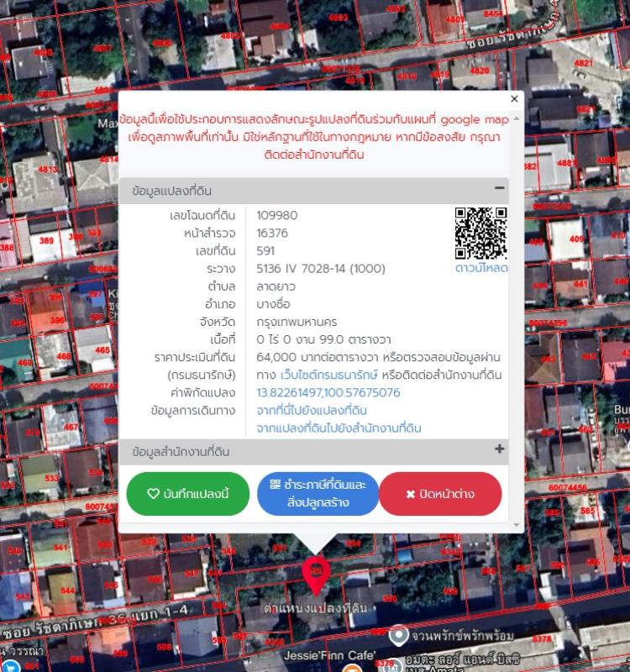
Task: Click the heart icon on the green save button
Action: (153, 494)
